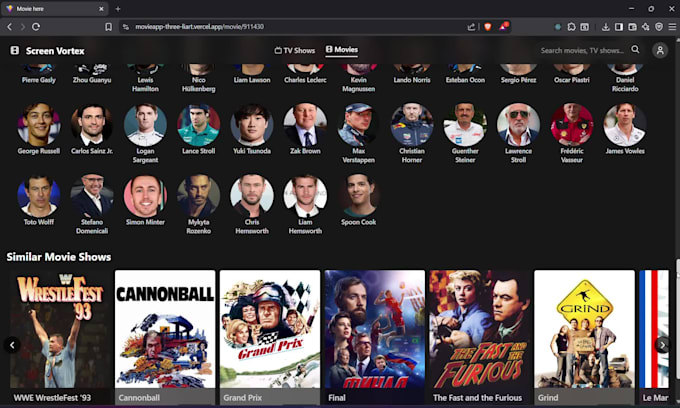Toggle the browser sidebar panel icon
The width and height of the screenshot is (680, 408).
pos(619,27)
